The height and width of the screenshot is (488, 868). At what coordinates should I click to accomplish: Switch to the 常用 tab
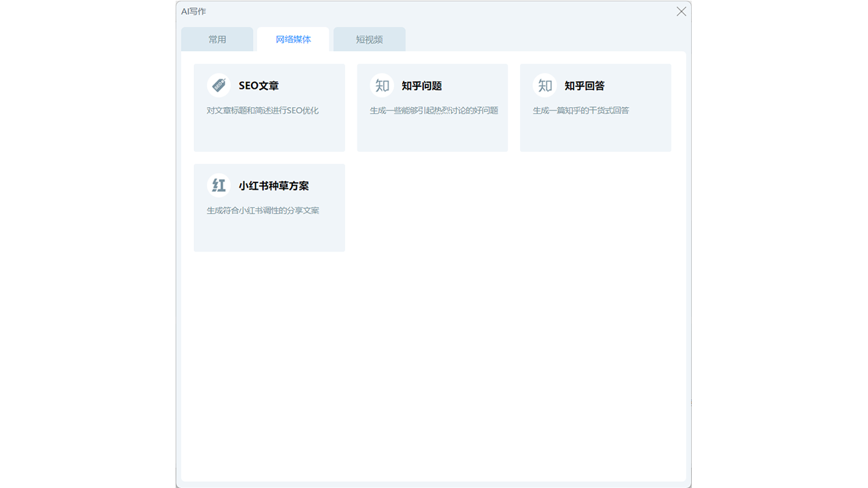point(217,39)
